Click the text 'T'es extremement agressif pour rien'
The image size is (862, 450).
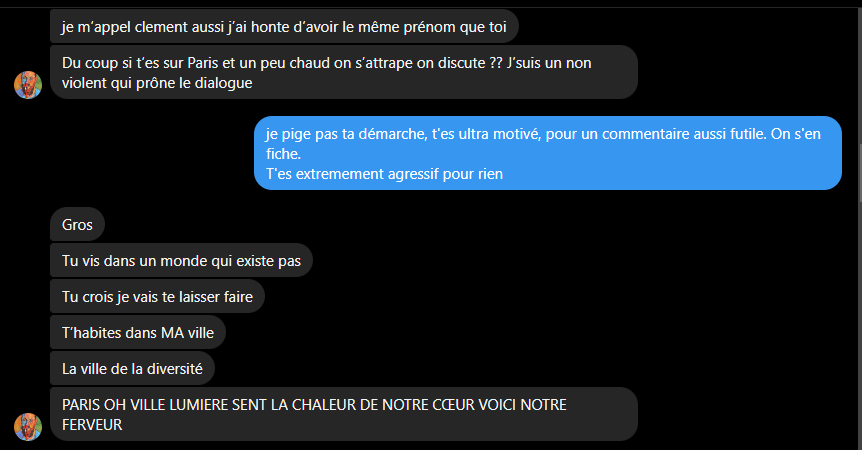(x=384, y=174)
